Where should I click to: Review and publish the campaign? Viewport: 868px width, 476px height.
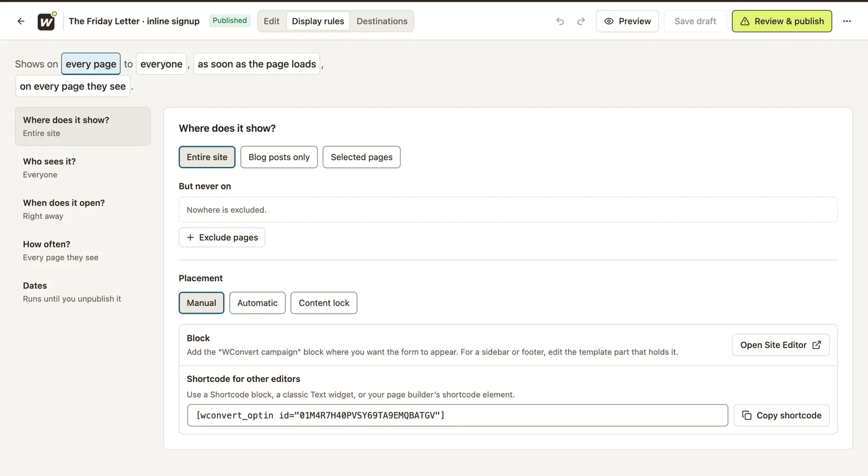point(782,21)
